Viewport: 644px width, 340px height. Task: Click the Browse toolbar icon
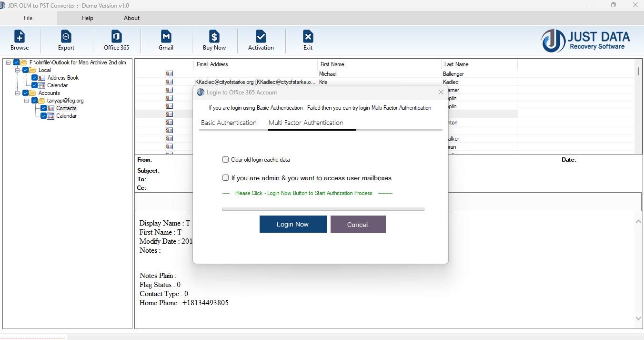pyautogui.click(x=20, y=36)
